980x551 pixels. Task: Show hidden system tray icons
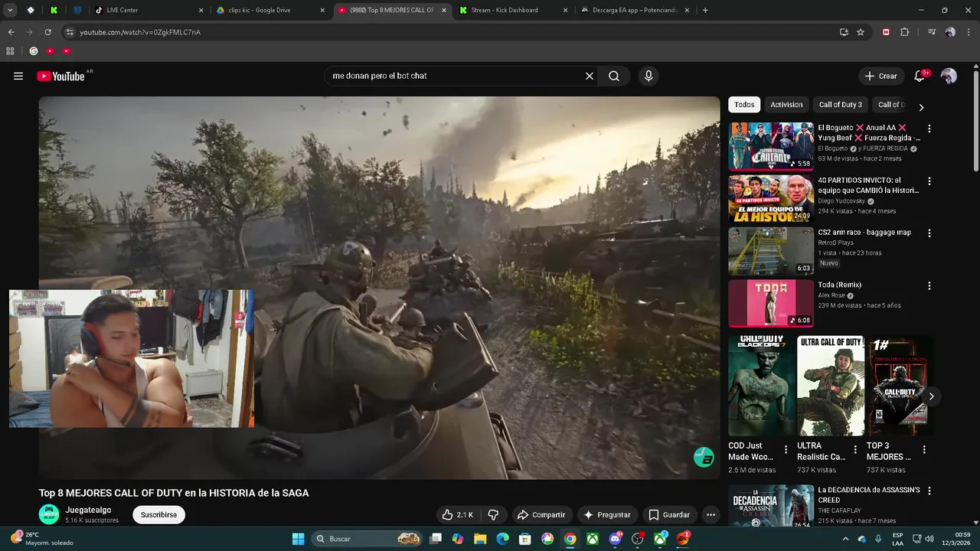[x=845, y=539]
